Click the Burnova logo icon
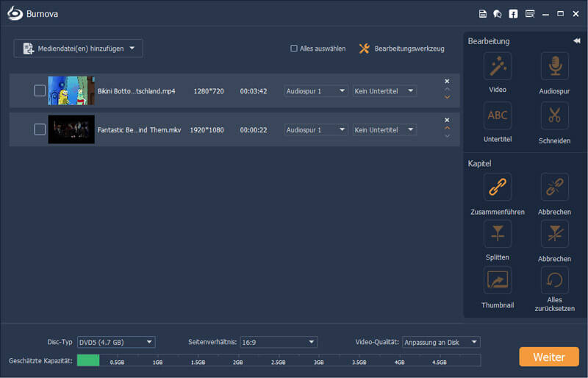Screen dimensions: 588x378 tap(15, 13)
